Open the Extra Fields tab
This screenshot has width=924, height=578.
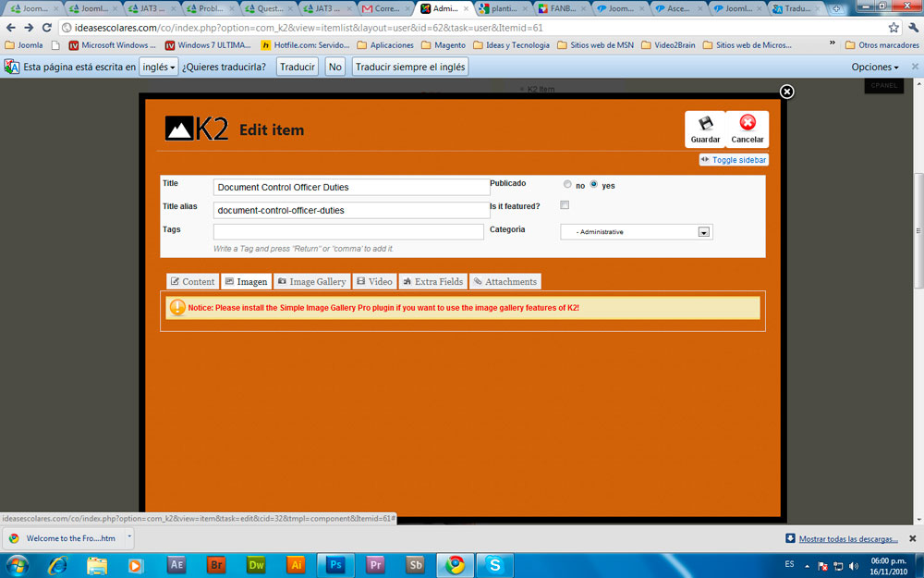point(433,281)
